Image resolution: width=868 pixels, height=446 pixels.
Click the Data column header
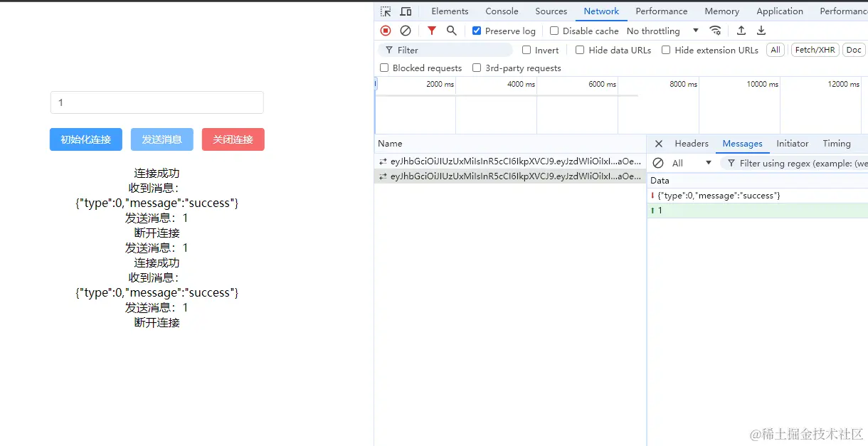pyautogui.click(x=757, y=180)
